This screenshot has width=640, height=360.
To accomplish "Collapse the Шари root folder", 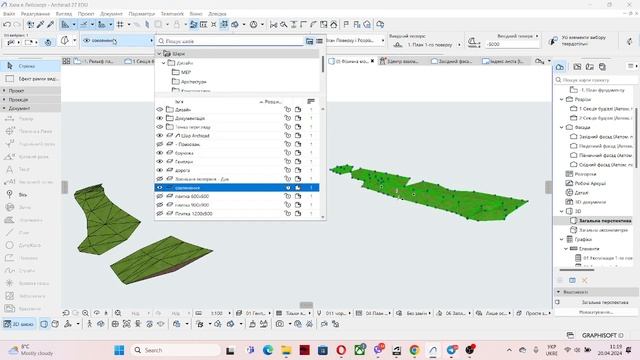I will pos(159,53).
